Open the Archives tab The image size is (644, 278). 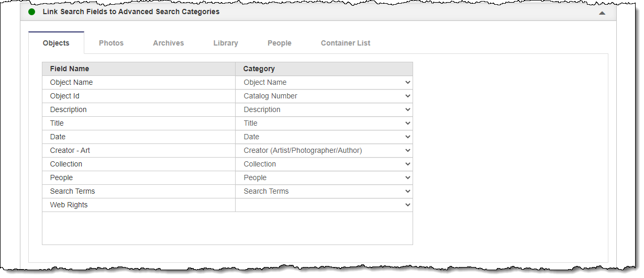168,43
